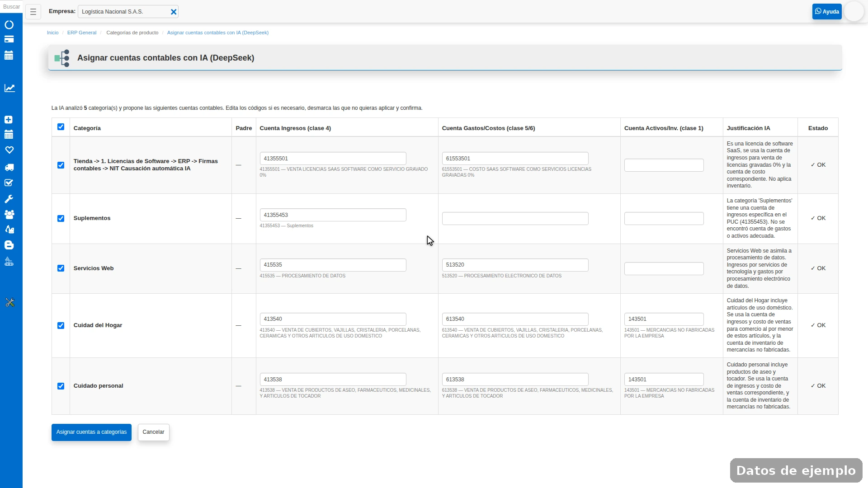
Task: Click Asignar cuentas a categorías button
Action: point(91,432)
